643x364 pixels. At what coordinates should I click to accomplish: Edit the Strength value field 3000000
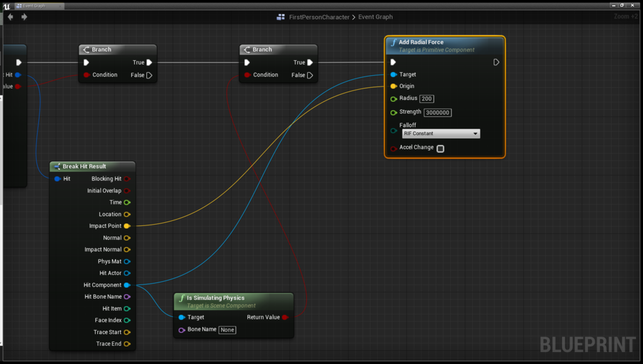[x=438, y=112]
